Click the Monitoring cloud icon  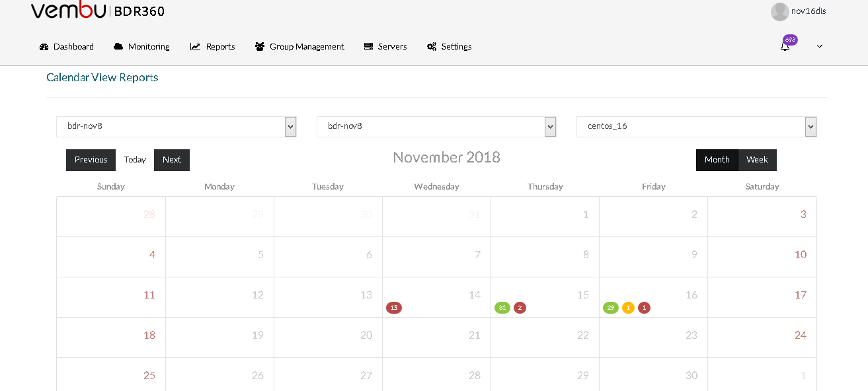tap(118, 47)
